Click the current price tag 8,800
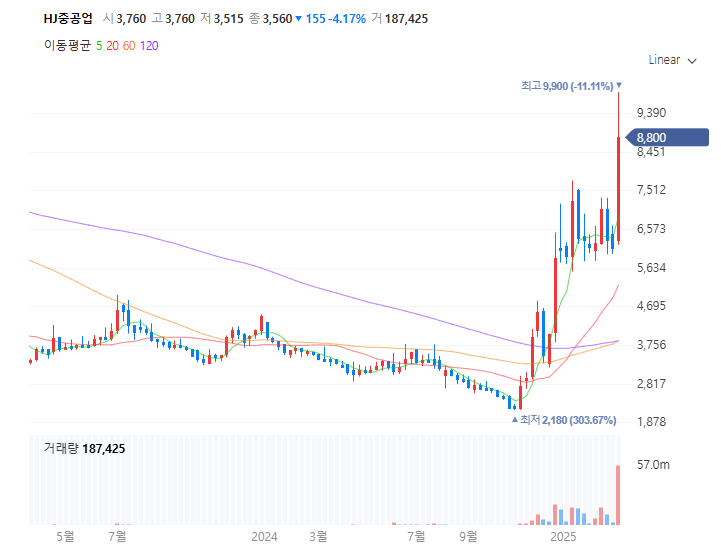This screenshot has width=721, height=560. (x=667, y=137)
